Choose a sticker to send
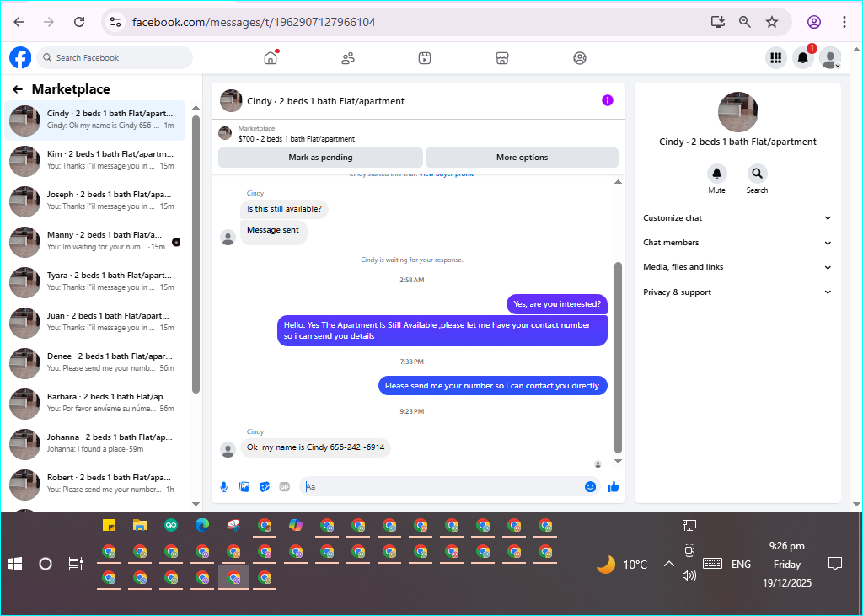This screenshot has width=863, height=616. (265, 486)
